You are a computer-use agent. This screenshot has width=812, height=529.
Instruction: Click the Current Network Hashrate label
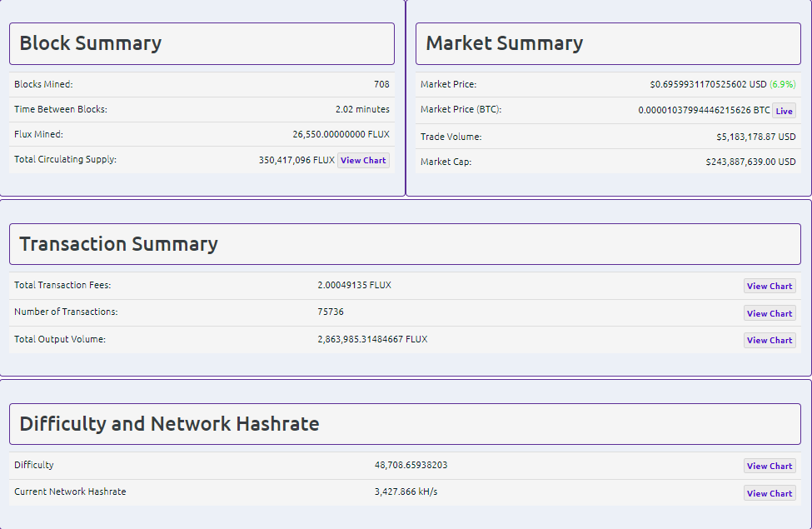coord(70,492)
